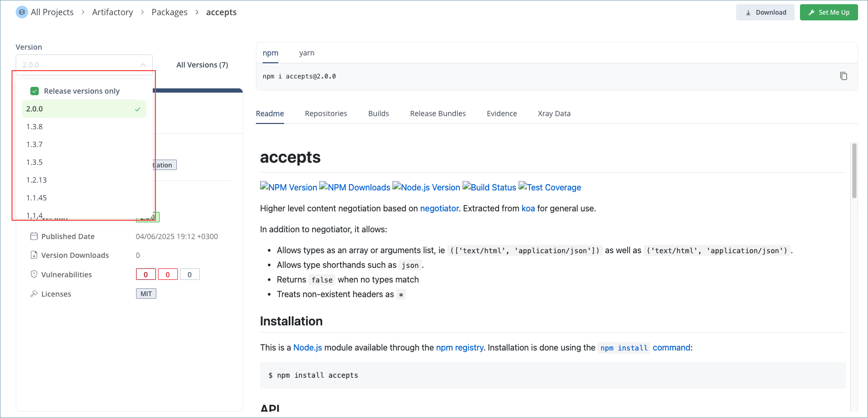Select version 1.3.8
868x418 pixels.
[x=84, y=127]
